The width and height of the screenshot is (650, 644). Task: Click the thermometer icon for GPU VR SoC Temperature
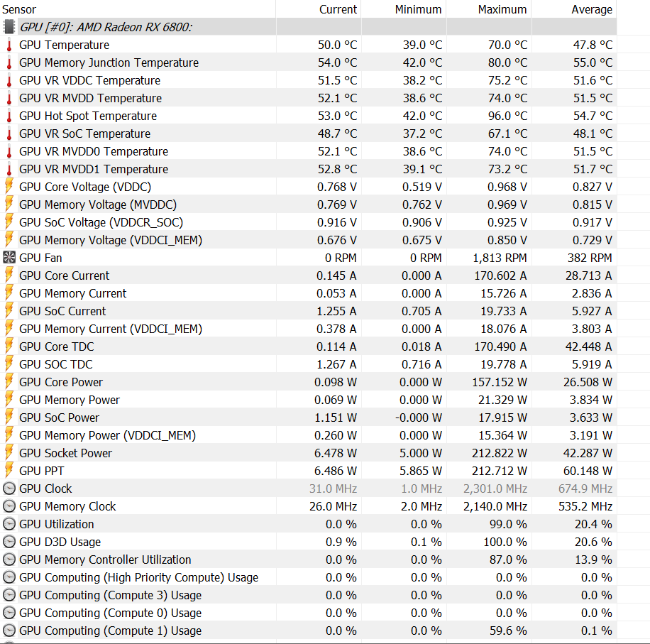point(9,133)
